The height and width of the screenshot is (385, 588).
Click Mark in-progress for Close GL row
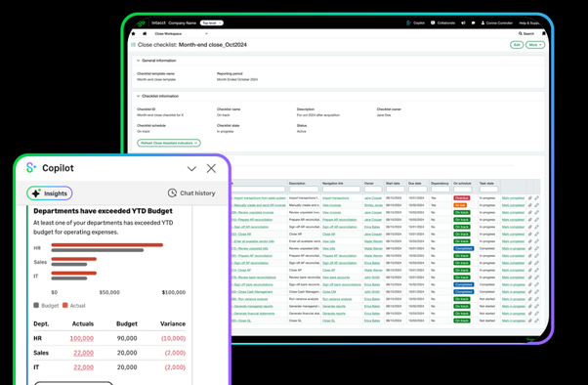pyautogui.click(x=513, y=321)
